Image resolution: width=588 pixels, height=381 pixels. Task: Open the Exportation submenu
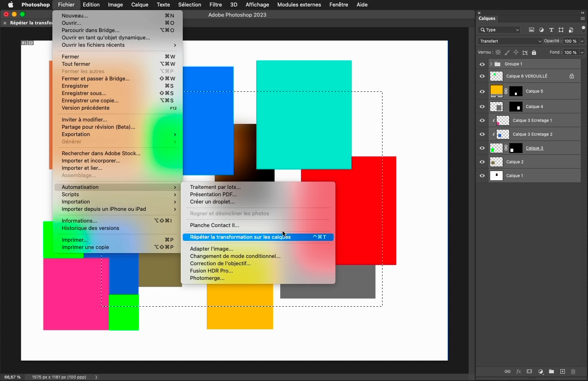(118, 134)
